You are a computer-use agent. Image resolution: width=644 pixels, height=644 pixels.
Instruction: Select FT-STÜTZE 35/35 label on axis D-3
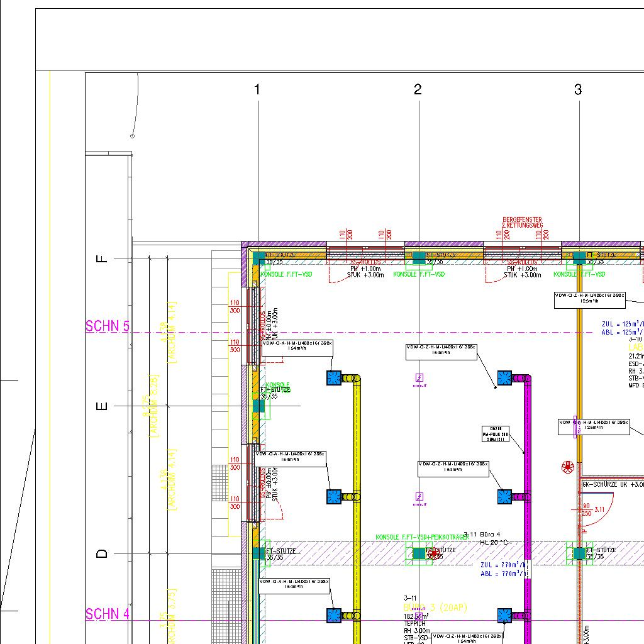[x=601, y=553]
